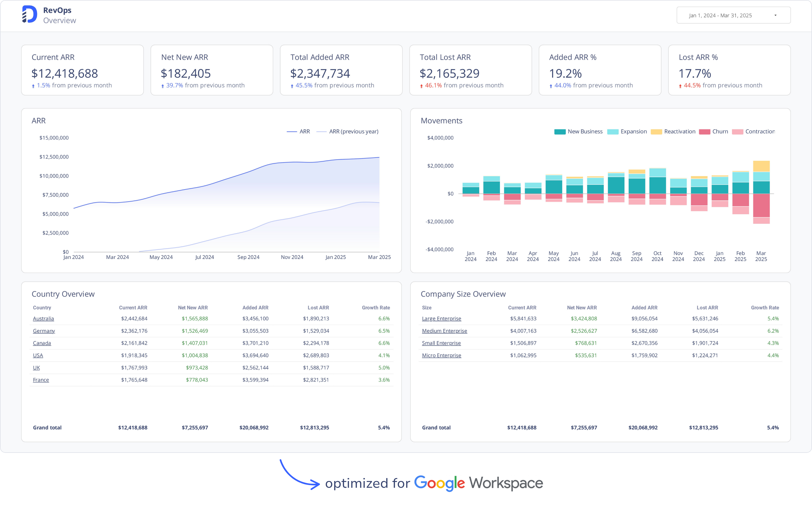Image resolution: width=812 pixels, height=514 pixels.
Task: Open the Germany country link
Action: (x=44, y=331)
